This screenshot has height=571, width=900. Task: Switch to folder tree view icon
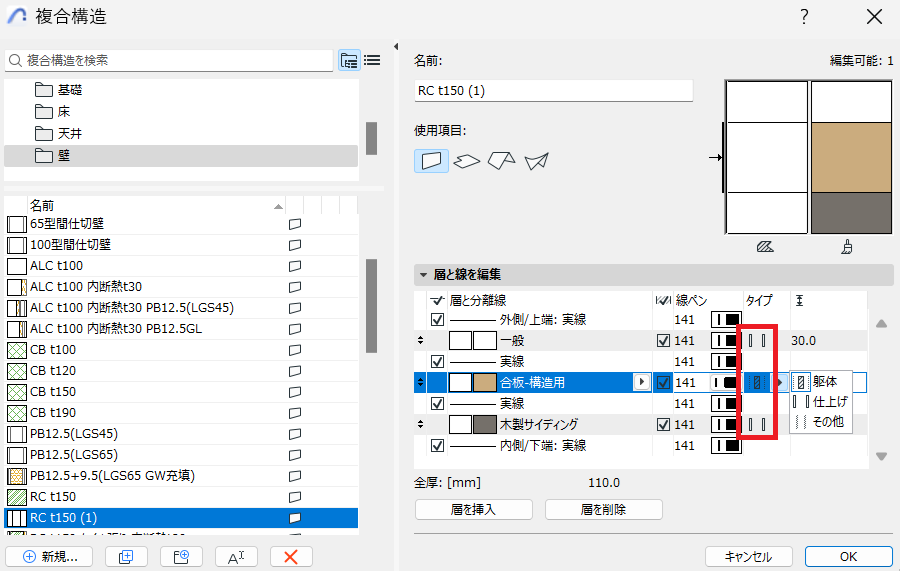point(349,60)
